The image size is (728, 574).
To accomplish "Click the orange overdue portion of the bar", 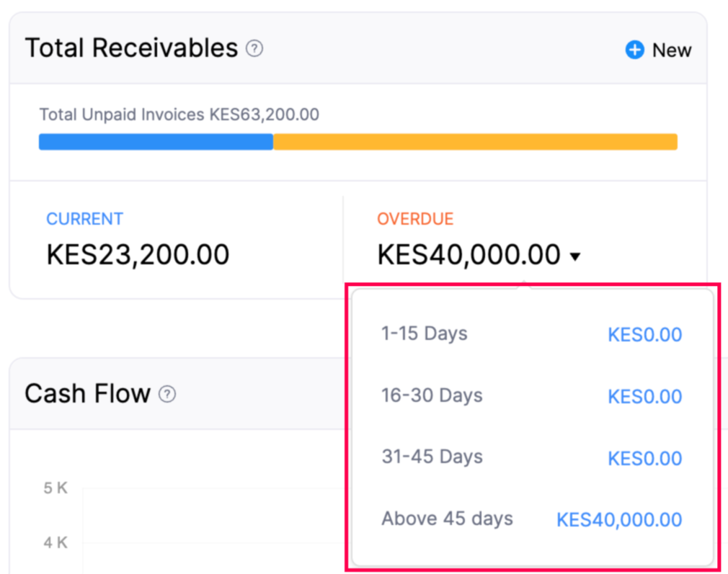I will click(x=476, y=141).
